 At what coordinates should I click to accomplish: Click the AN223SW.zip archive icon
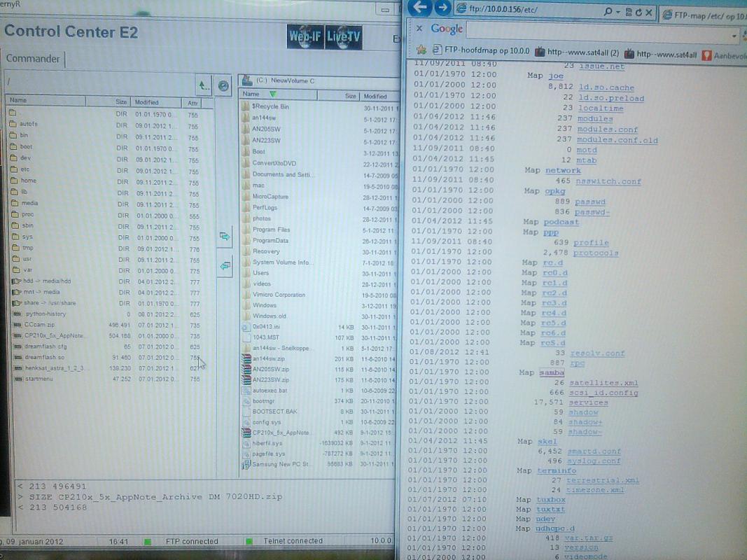click(246, 380)
